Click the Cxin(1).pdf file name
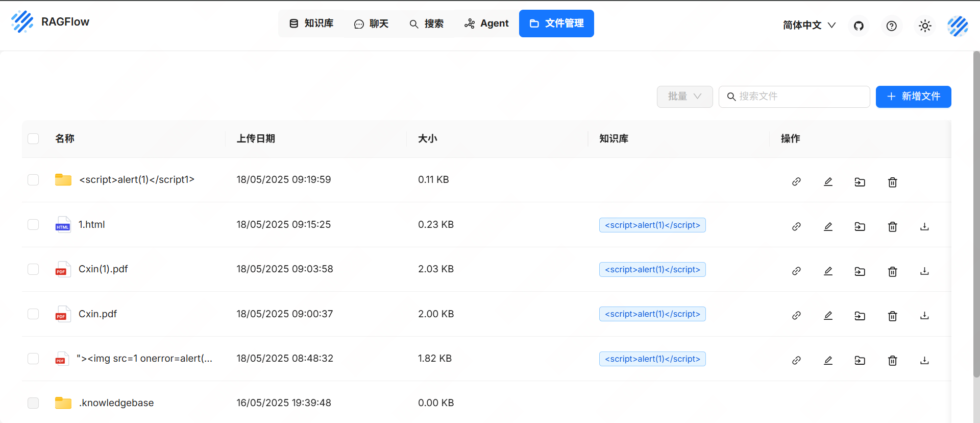This screenshot has width=980, height=423. [x=103, y=269]
